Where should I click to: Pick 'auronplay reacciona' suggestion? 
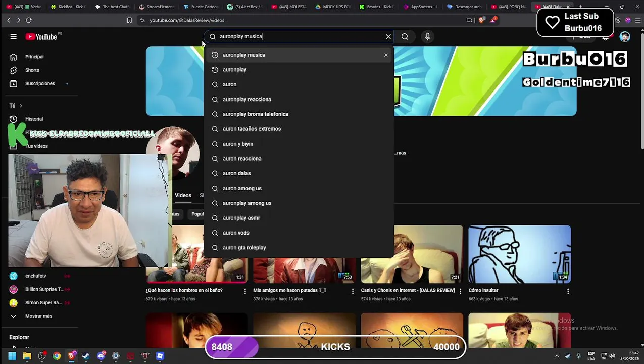tap(299, 99)
